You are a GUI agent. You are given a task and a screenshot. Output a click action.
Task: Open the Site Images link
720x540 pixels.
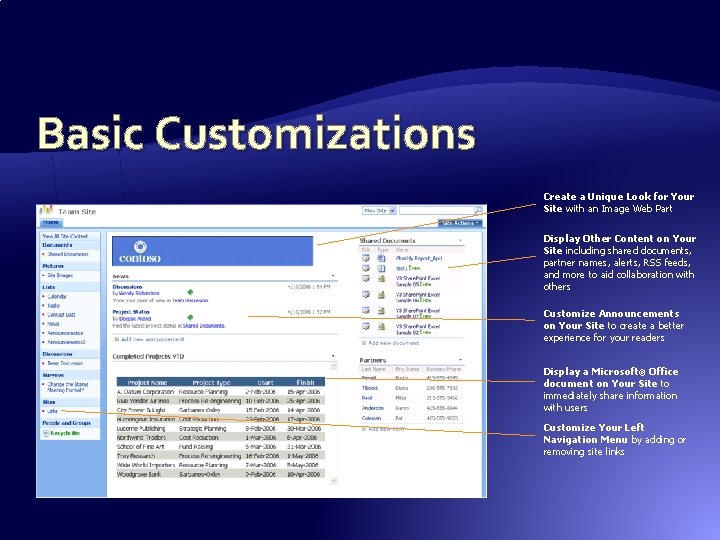coord(60,275)
